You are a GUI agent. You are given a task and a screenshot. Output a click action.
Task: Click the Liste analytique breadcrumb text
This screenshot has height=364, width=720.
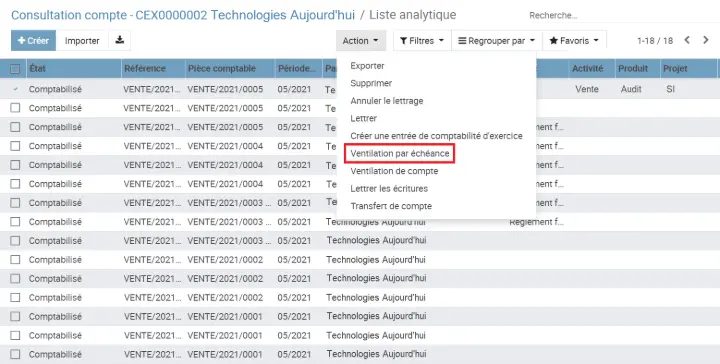[x=413, y=15]
